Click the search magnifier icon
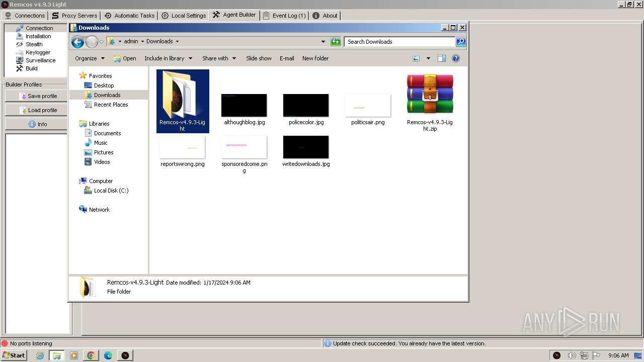Image resolution: width=644 pixels, height=362 pixels. point(461,42)
